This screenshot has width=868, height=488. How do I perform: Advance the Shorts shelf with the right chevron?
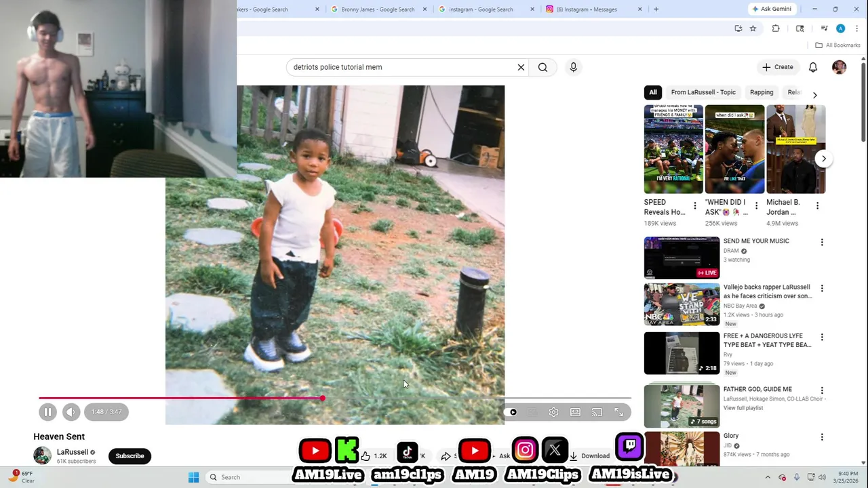coord(823,159)
